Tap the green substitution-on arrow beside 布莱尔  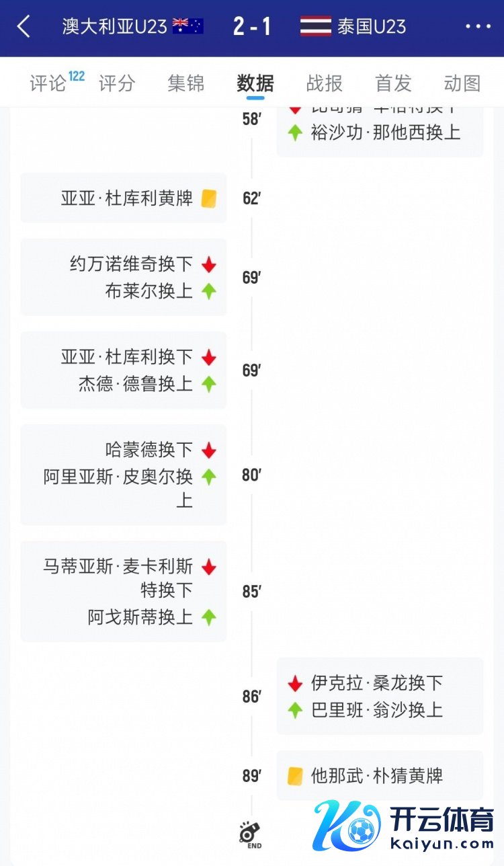coord(209,291)
